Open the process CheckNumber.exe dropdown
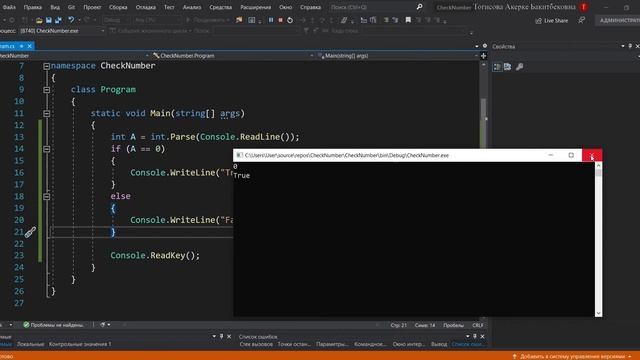Viewport: 640px width, 360px height. point(103,31)
